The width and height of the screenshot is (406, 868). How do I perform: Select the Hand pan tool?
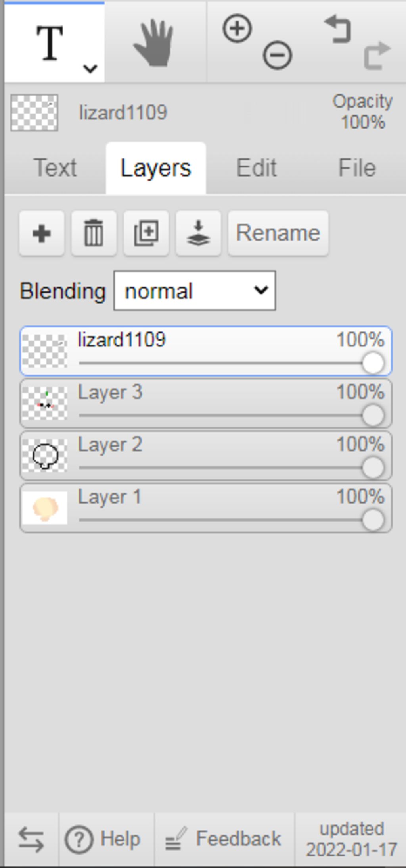154,42
